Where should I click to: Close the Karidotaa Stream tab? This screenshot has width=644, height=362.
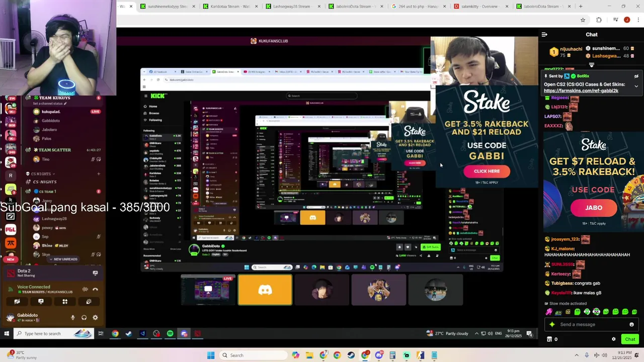point(256,7)
